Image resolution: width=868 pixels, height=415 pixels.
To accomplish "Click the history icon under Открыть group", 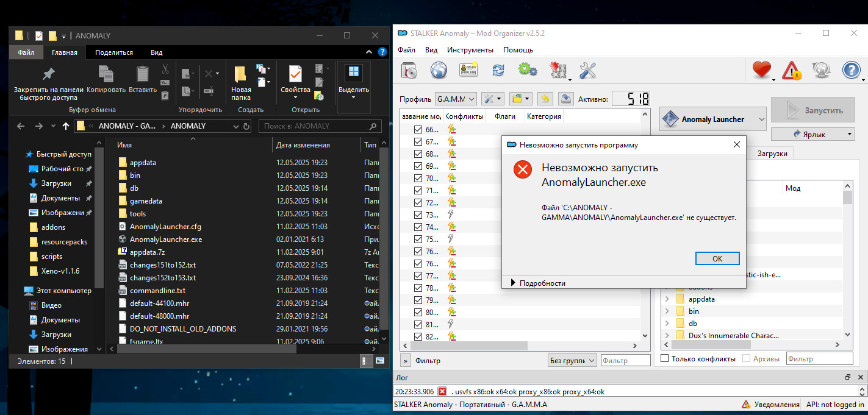I will [x=319, y=95].
